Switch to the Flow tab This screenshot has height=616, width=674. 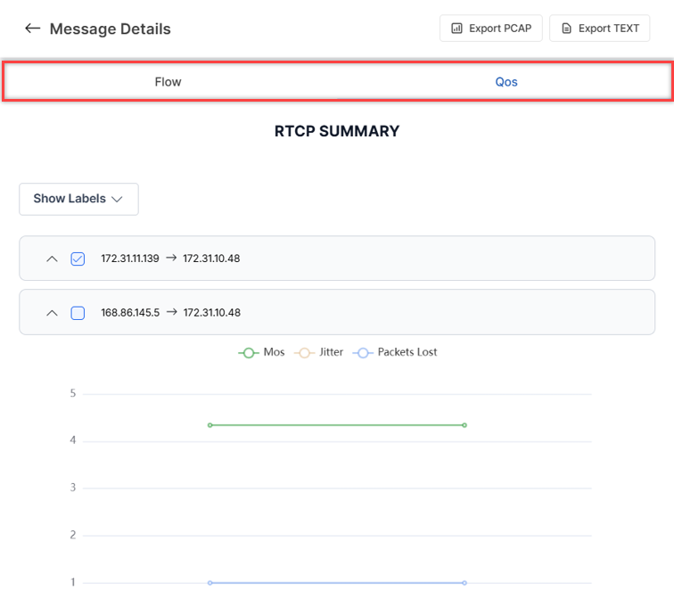click(x=168, y=82)
